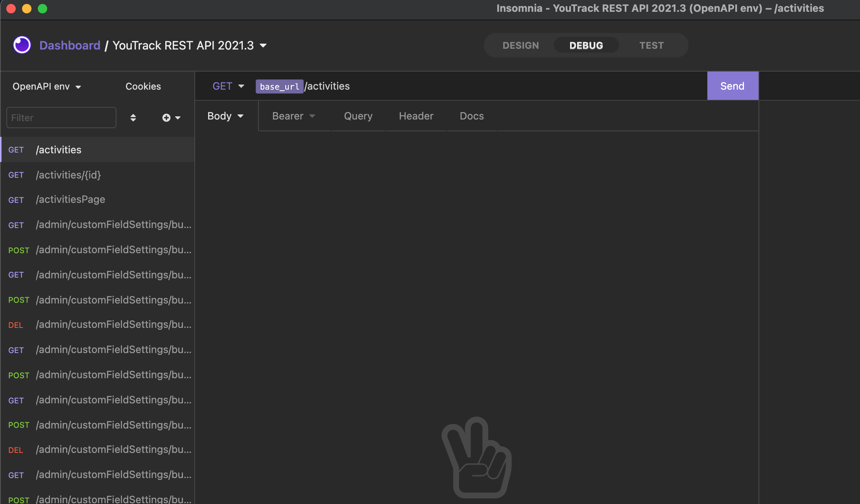
Task: Click the macOS yellow minimize button
Action: coord(27,9)
